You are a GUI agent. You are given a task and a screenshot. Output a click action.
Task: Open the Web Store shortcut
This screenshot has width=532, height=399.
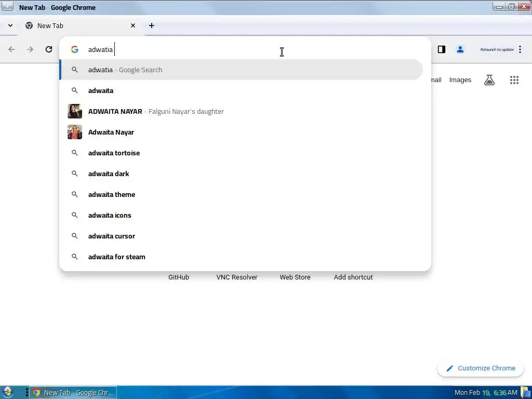point(295,277)
